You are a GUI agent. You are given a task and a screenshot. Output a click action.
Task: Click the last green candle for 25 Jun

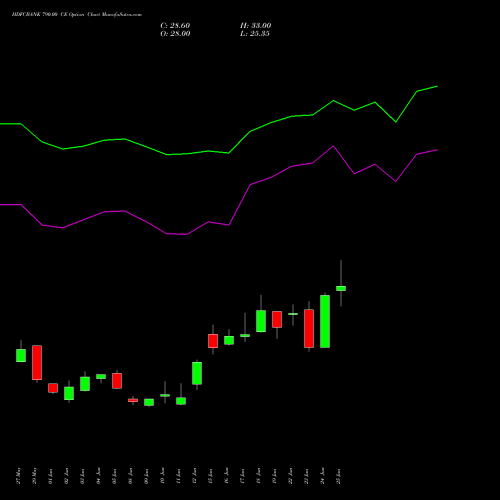click(x=341, y=288)
